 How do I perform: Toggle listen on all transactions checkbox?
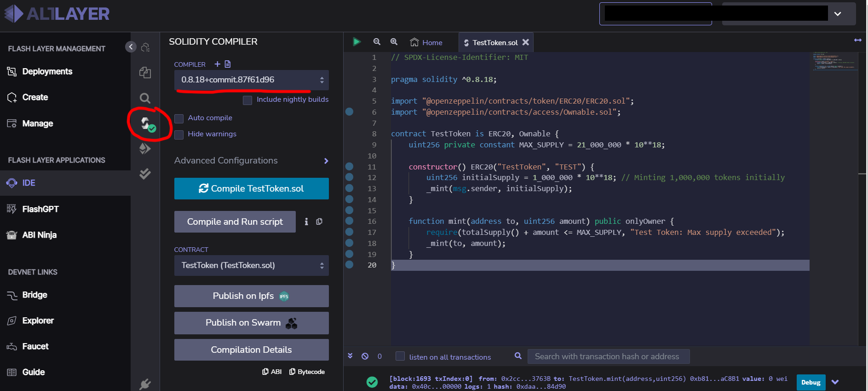[400, 356]
